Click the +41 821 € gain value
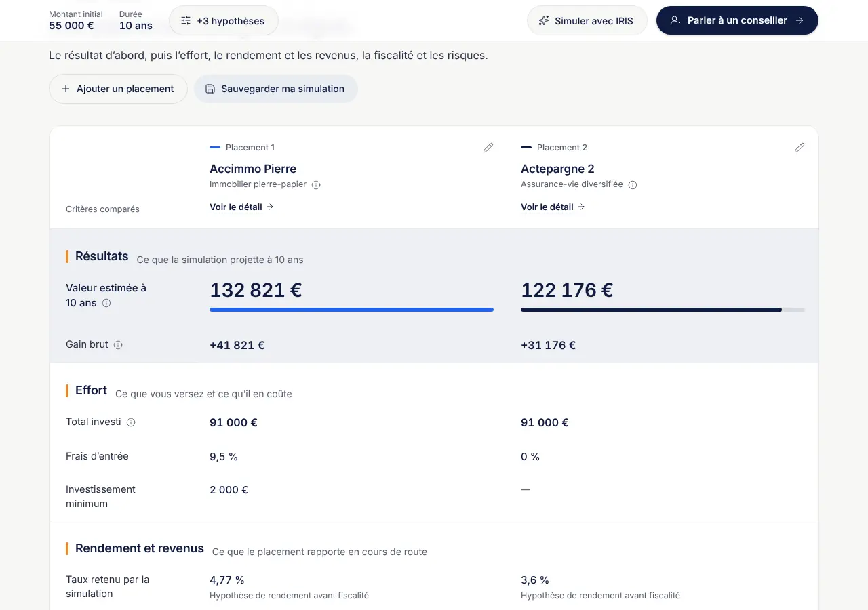Image resolution: width=868 pixels, height=610 pixels. coord(237,345)
